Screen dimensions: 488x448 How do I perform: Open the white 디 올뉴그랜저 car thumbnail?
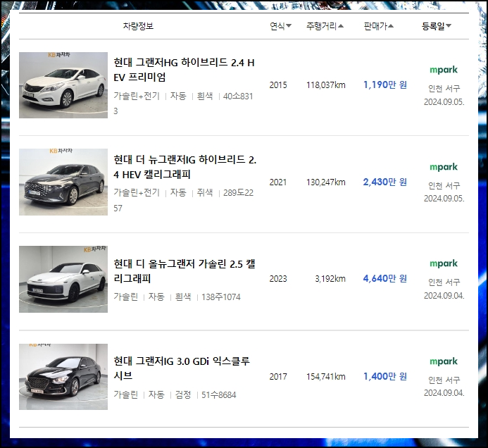point(63,279)
